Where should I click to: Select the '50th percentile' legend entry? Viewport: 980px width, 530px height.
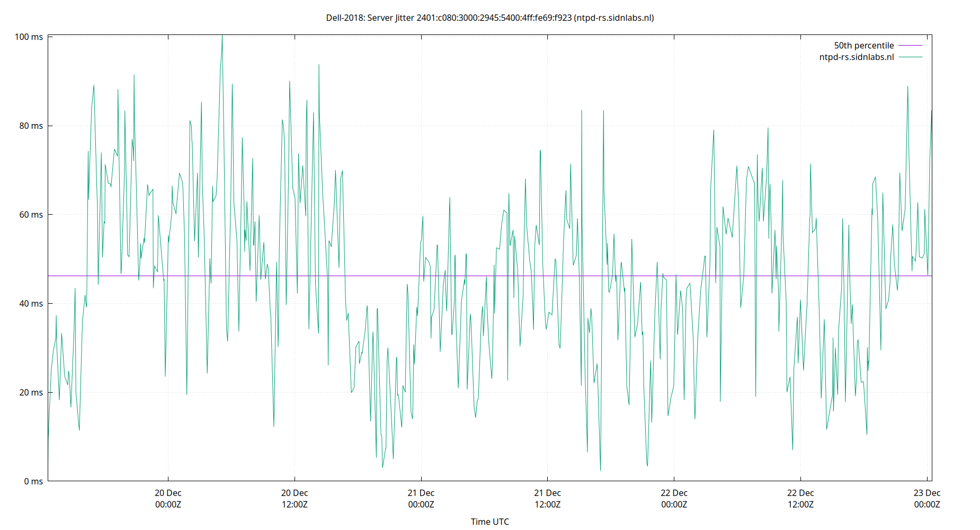pyautogui.click(x=863, y=45)
